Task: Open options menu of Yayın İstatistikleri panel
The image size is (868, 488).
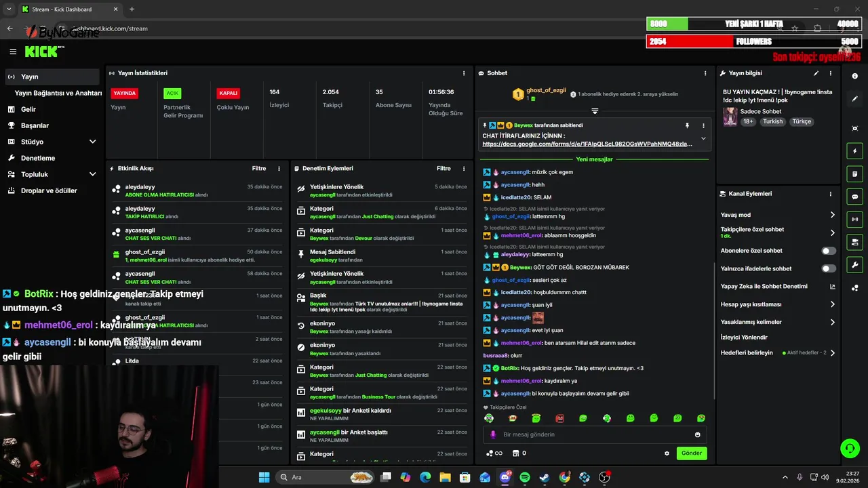Action: (x=464, y=73)
